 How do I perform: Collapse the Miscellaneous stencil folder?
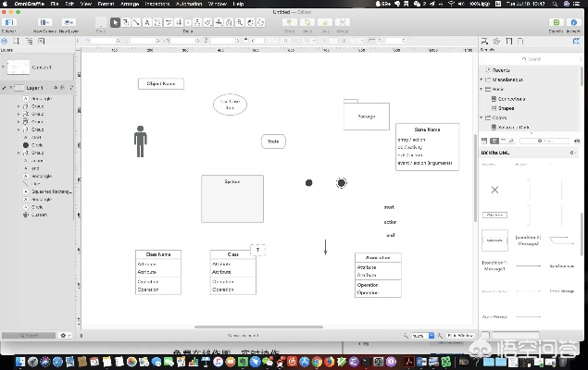(x=482, y=80)
